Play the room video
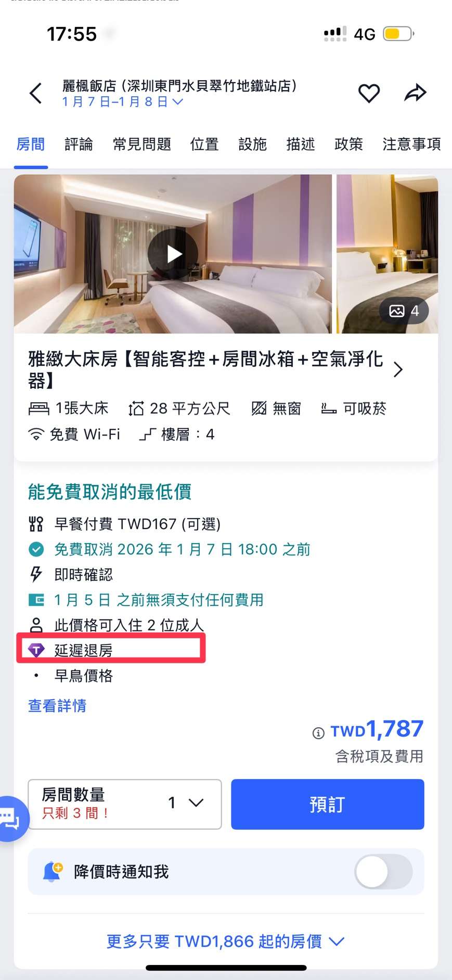Viewport: 452px width, 980px height. (173, 254)
